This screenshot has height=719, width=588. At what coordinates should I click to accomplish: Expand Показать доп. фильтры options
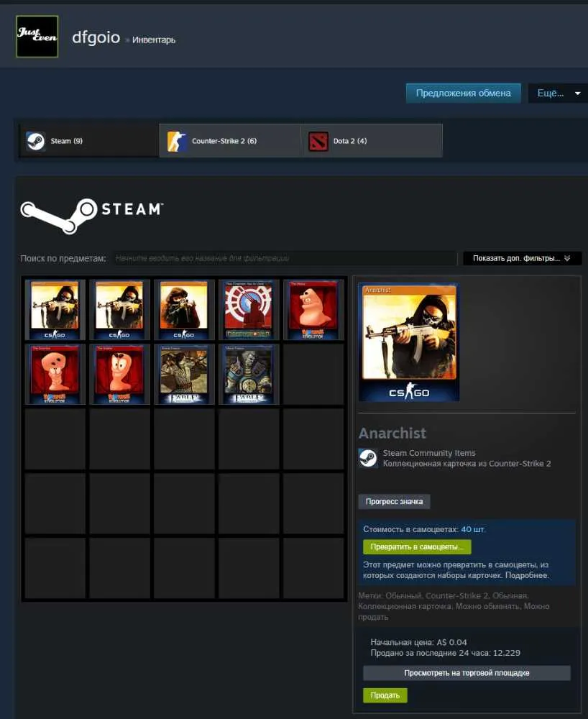tap(522, 258)
